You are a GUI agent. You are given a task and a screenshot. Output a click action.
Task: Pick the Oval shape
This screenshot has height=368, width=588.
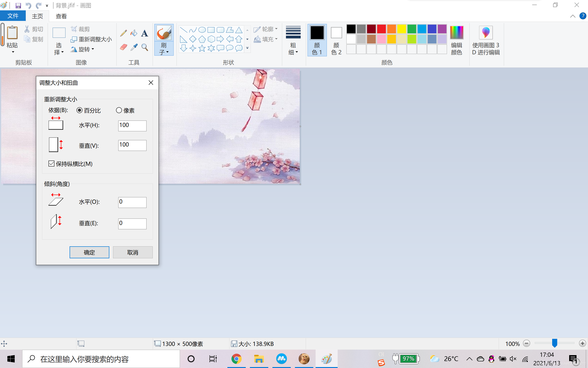(202, 30)
